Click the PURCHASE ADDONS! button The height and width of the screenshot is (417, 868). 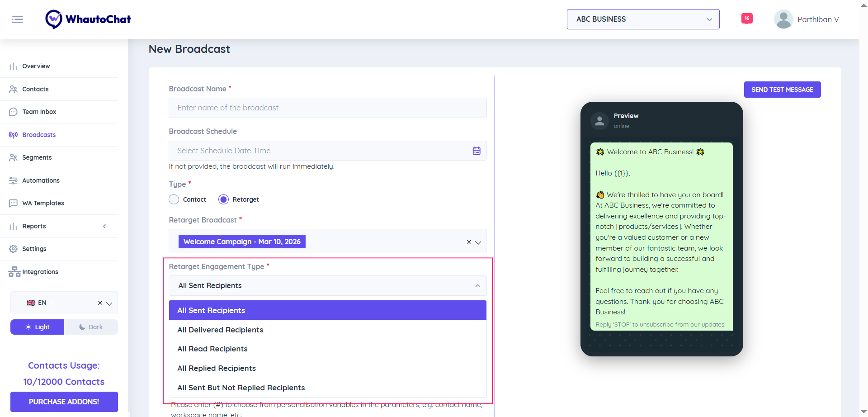[64, 402]
